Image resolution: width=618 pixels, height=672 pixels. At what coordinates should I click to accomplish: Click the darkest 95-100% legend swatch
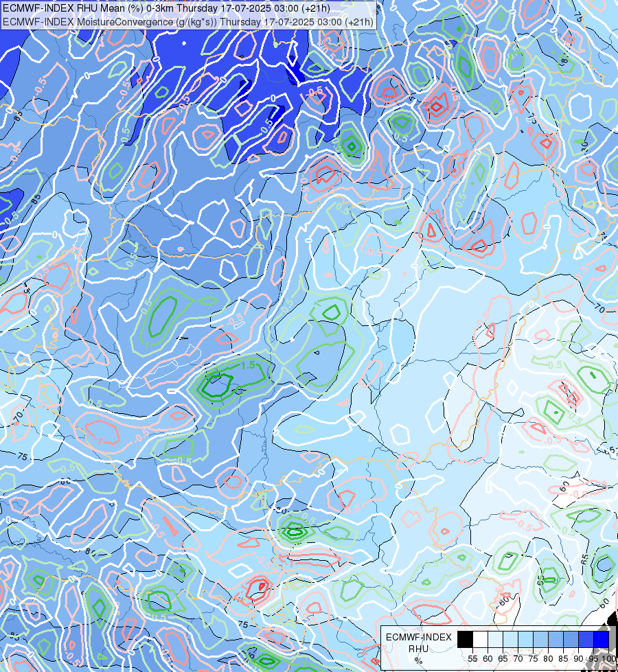[602, 639]
